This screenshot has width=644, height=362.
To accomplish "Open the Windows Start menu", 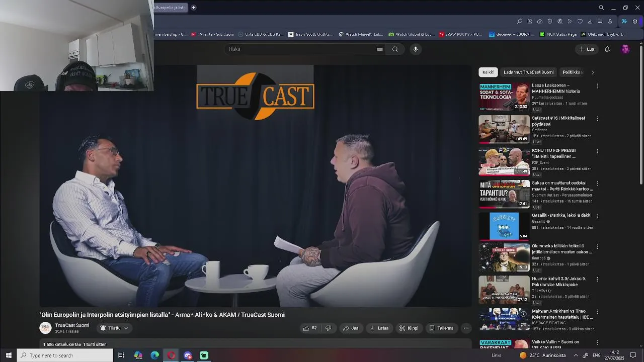I will point(8,355).
